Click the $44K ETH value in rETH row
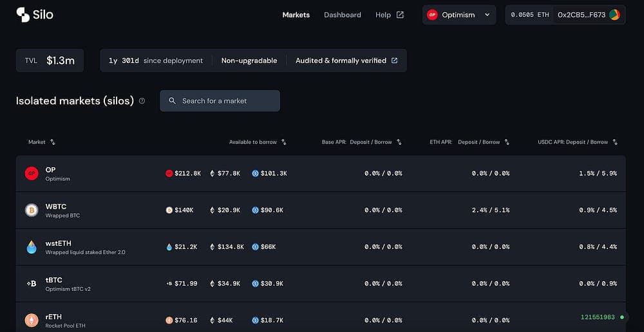Image resolution: width=644 pixels, height=332 pixels. [x=225, y=320]
